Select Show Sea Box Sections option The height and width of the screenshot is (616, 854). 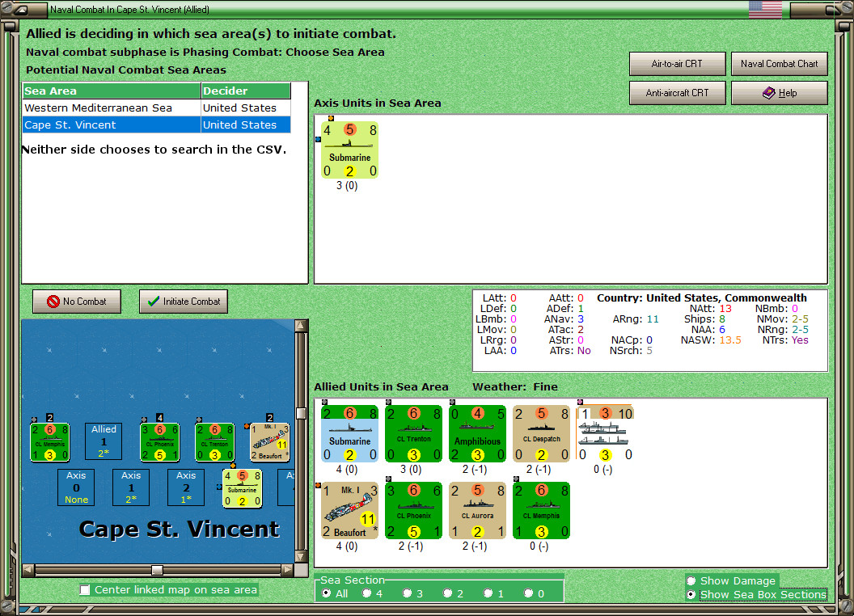(691, 595)
